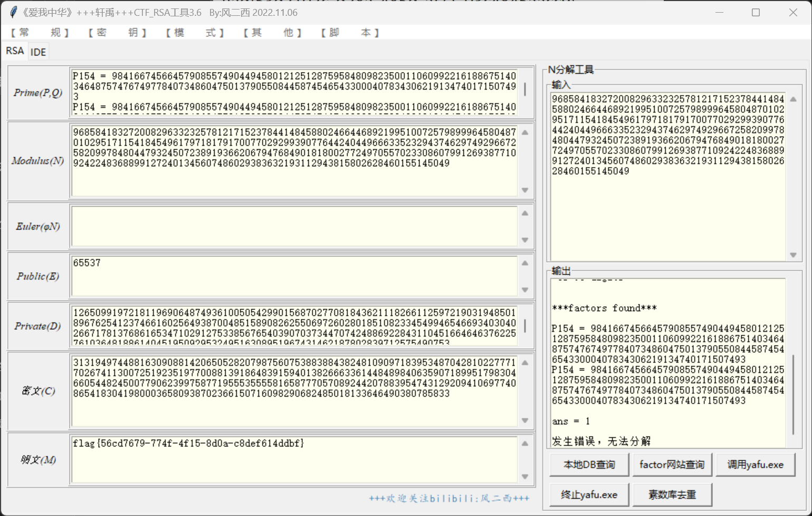Click the Prime(P,Q) scrollbar thumb
The width and height of the screenshot is (812, 516).
(x=525, y=89)
